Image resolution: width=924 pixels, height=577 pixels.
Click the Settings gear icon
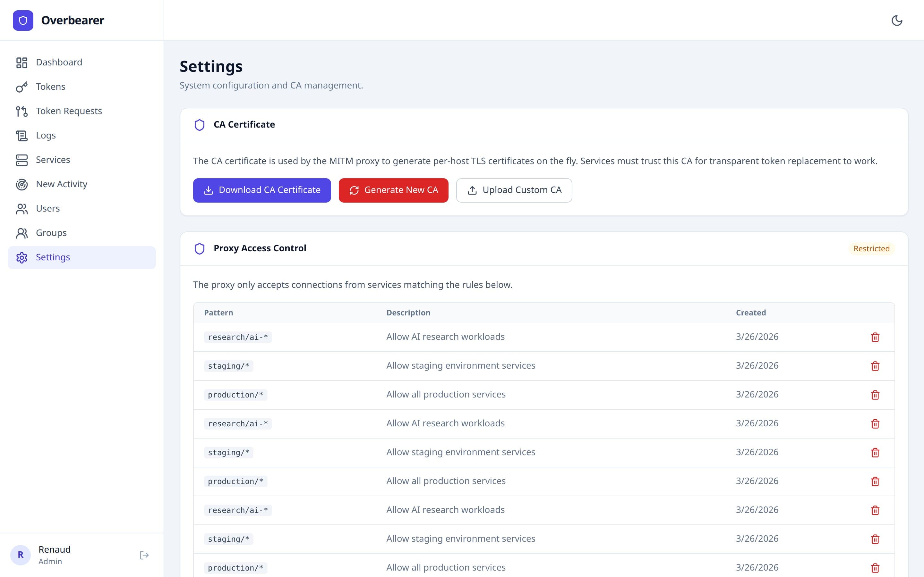(21, 257)
